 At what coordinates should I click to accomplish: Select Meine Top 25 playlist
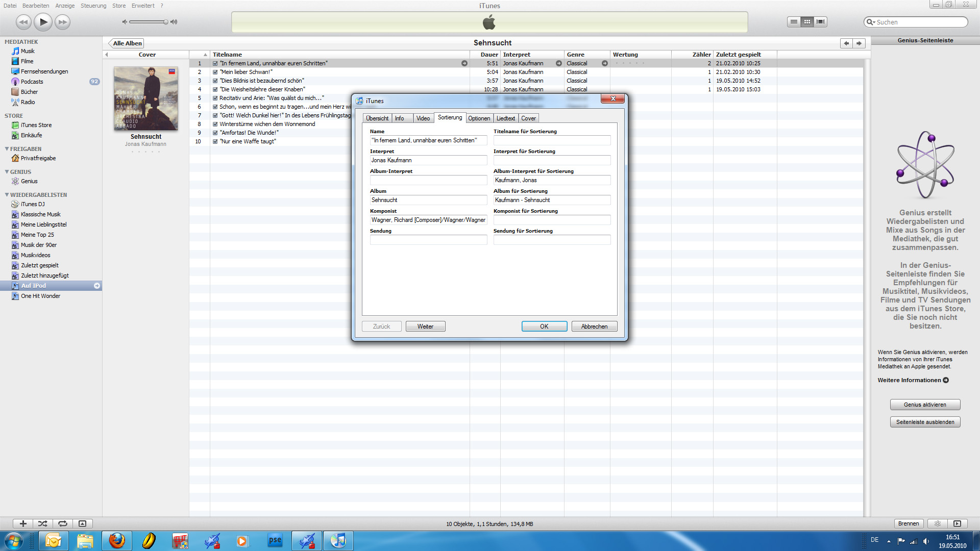[x=37, y=235]
